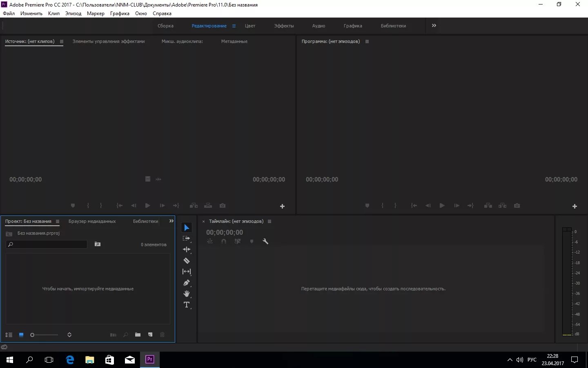Viewport: 588px width, 368px height.
Task: Click Lift button in Program monitor
Action: coord(488,206)
